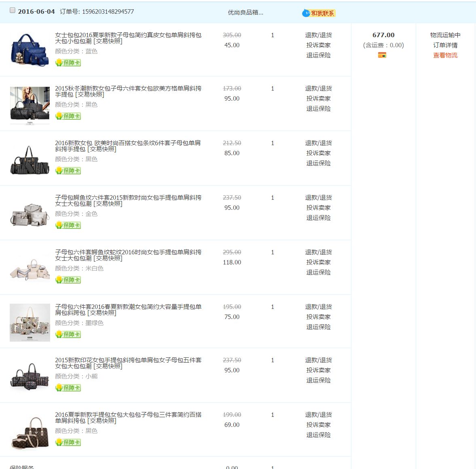Click 投诉卖家 for the 金色 bag set

click(318, 208)
